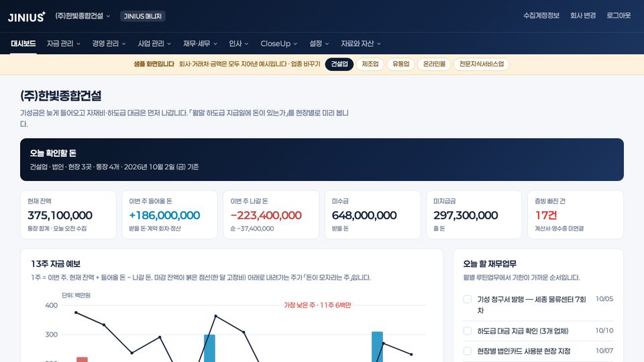The width and height of the screenshot is (644, 362).
Task: Click the 오늘 확인할 돈 banner title
Action: point(53,153)
